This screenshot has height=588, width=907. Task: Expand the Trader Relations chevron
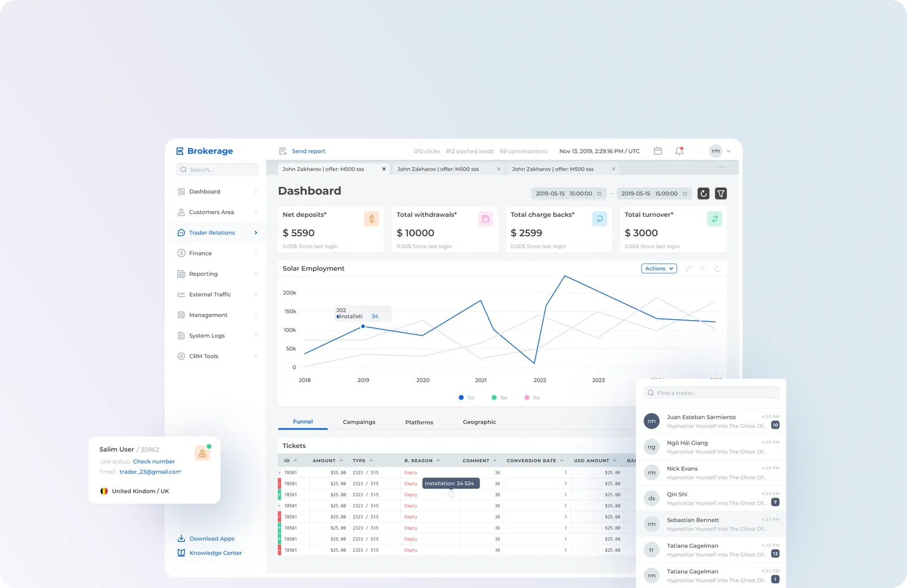[x=256, y=233]
